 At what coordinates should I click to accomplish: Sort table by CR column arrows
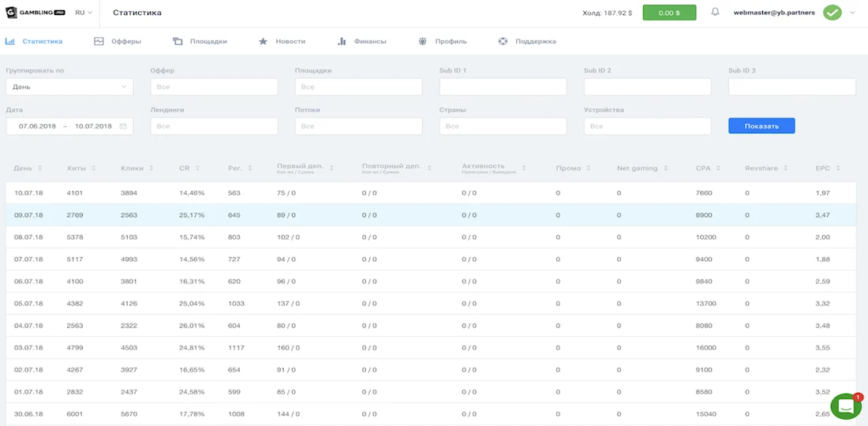tap(197, 168)
